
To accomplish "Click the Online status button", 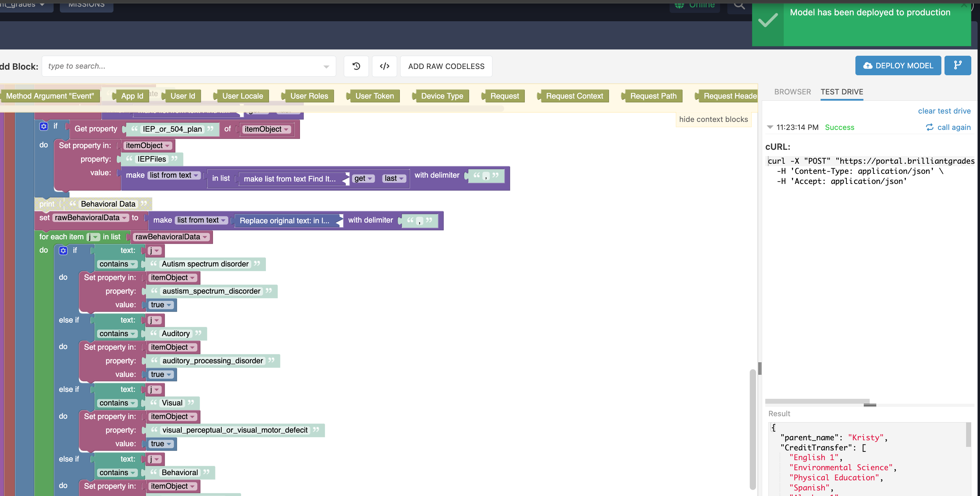I will click(x=695, y=5).
